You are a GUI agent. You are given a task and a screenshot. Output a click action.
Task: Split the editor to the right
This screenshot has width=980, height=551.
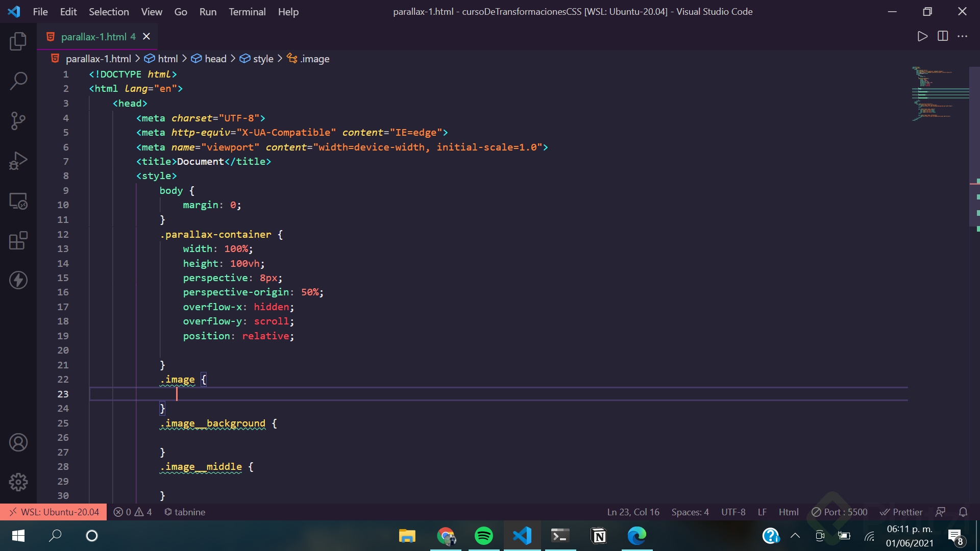click(942, 36)
